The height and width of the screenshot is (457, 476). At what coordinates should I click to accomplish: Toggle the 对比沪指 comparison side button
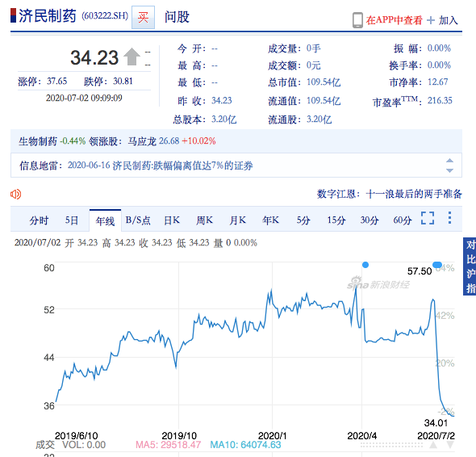pos(470,266)
